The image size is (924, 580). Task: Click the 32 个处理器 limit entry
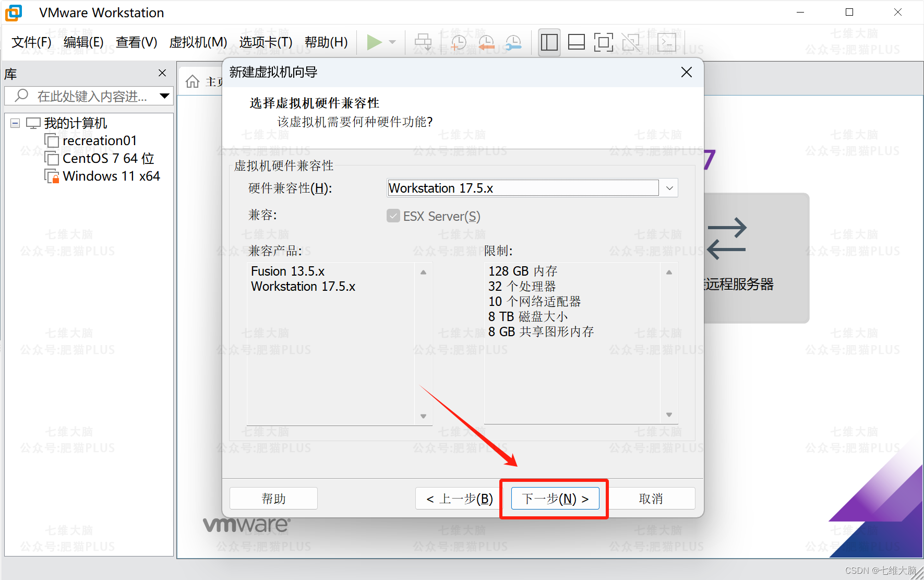[522, 287]
